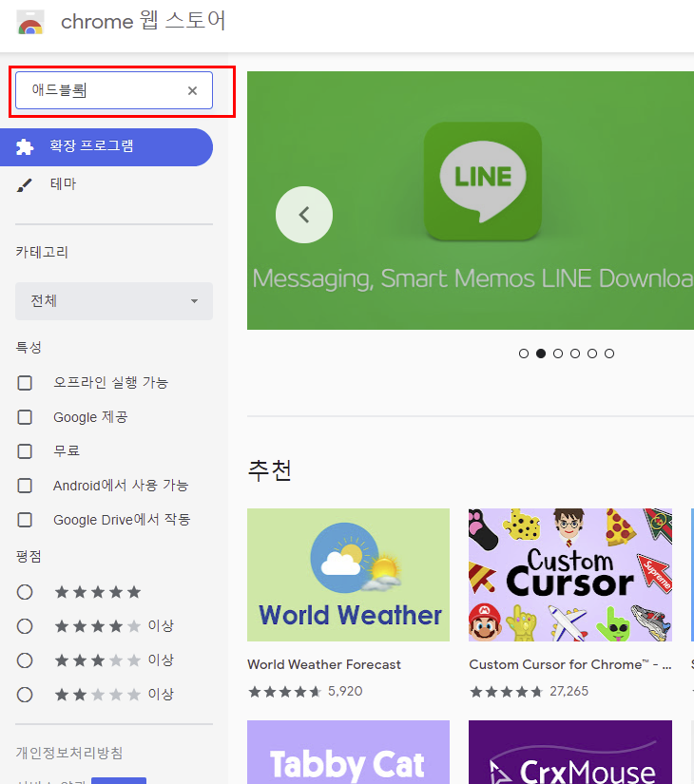Open Custom Cursor extension thumbnail

pos(569,575)
